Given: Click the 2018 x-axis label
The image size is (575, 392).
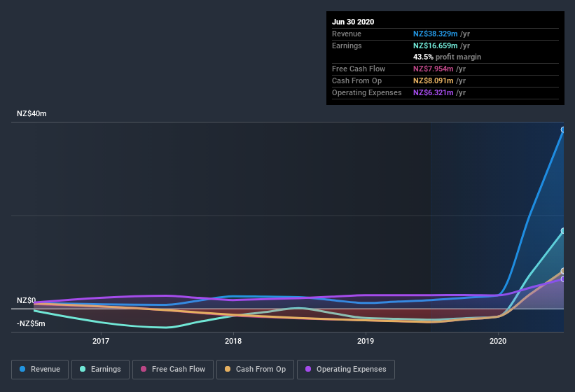Looking at the screenshot, I should click(233, 341).
